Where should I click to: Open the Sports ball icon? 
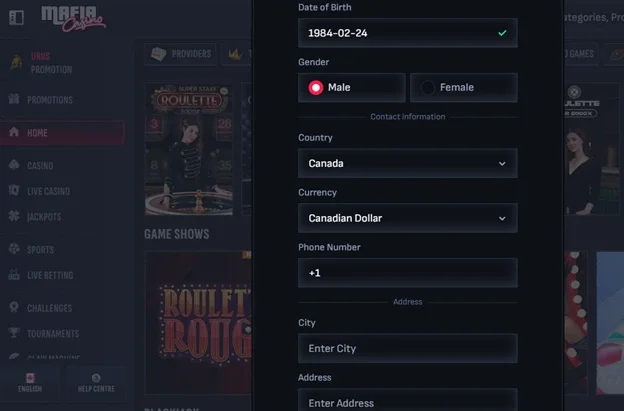pos(14,249)
